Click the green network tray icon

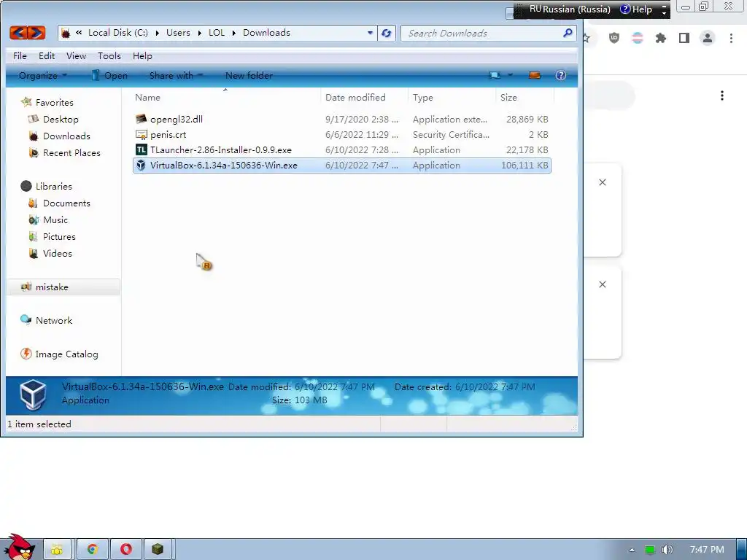tap(650, 550)
